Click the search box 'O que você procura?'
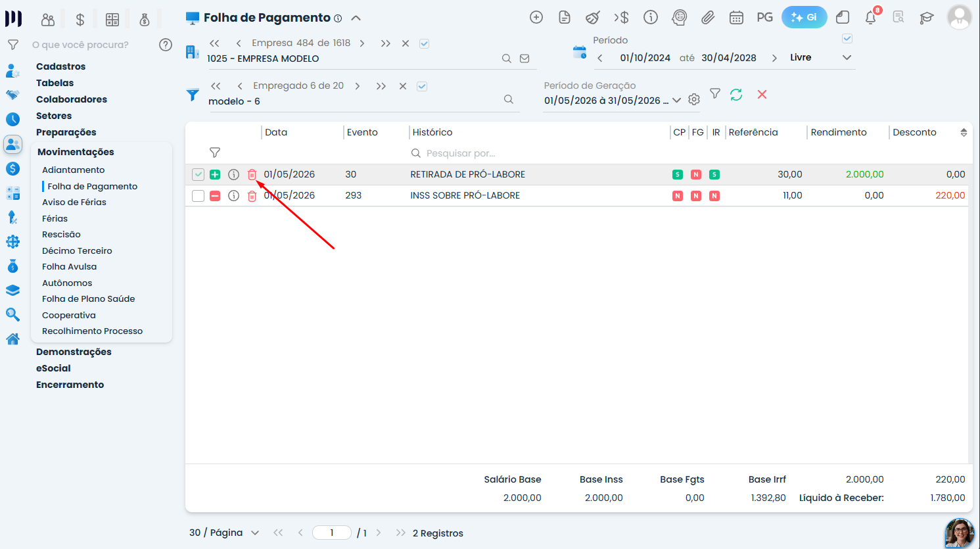 (x=80, y=45)
